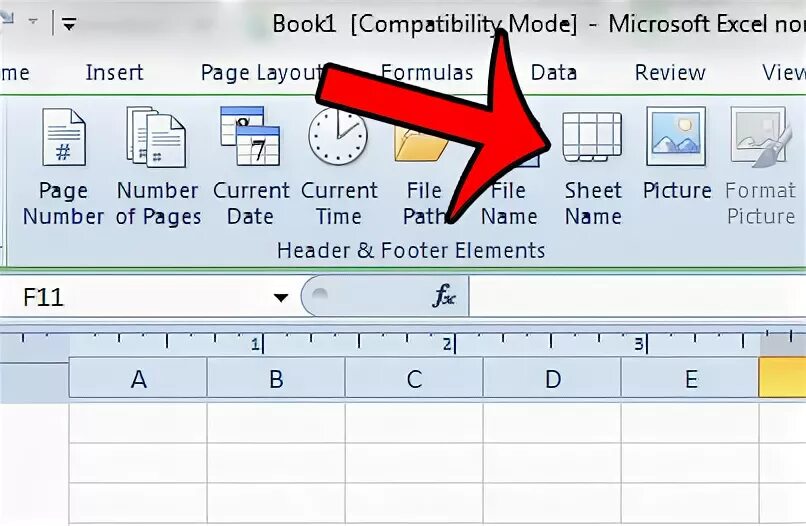Select column B header
This screenshot has height=526, width=806.
(276, 379)
